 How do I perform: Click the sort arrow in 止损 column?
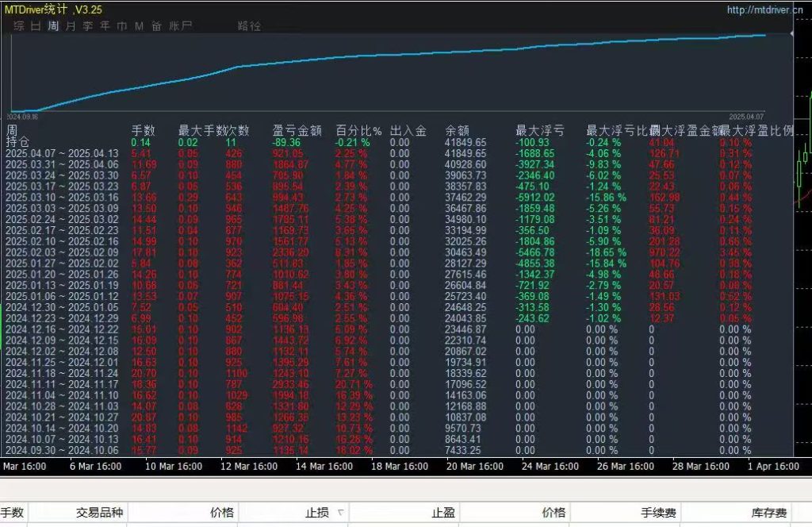341,514
